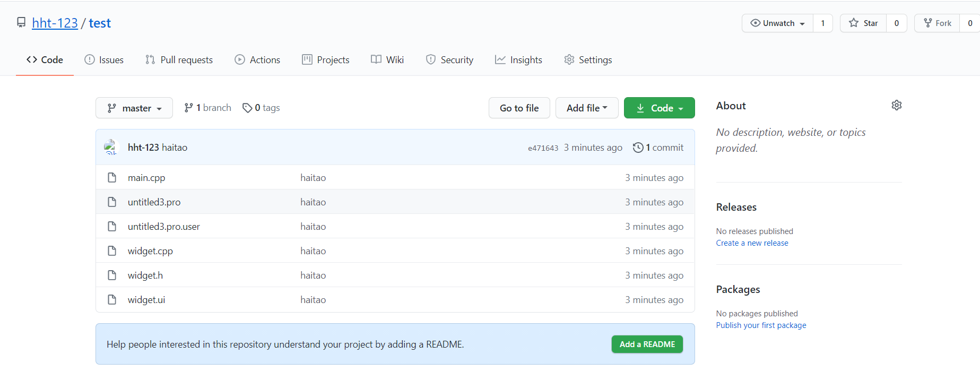Open the master branch dropdown
The width and height of the screenshot is (980, 380).
134,108
